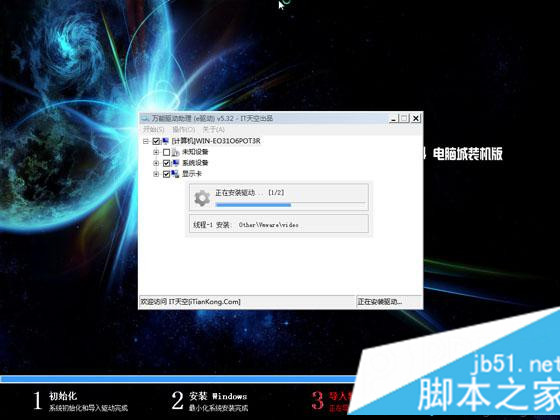The image size is (560, 420).
Task: Click the unknown device icon beside 未知设备
Action: click(x=175, y=152)
